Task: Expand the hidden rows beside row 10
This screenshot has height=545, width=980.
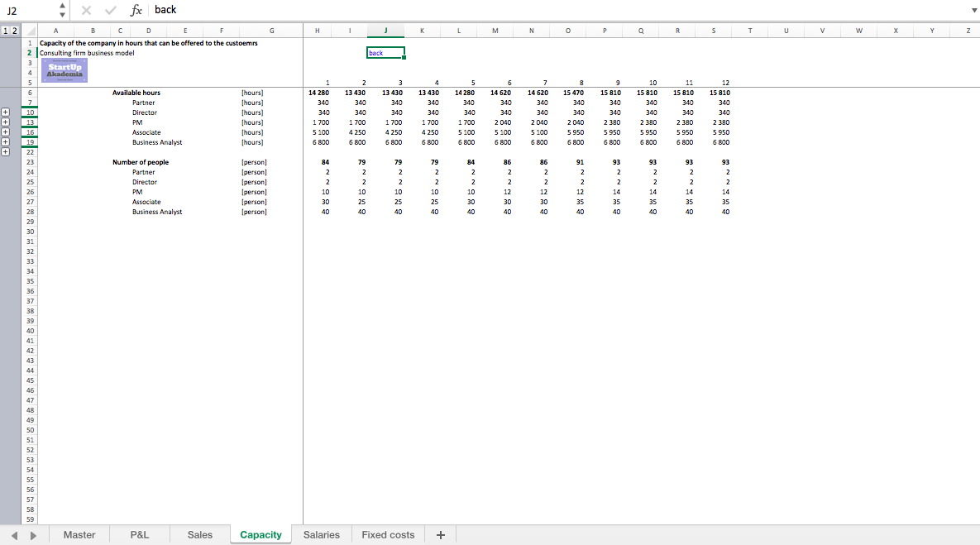Action: 6,112
